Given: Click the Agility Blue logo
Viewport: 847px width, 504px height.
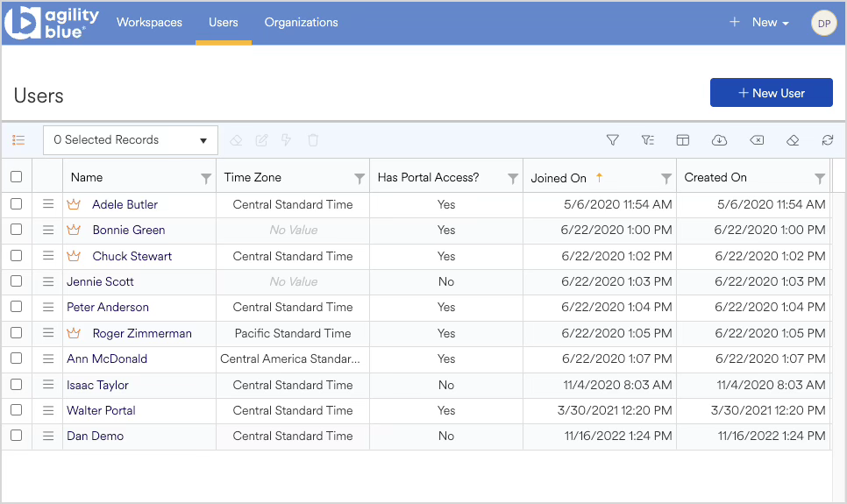Looking at the screenshot, I should click(x=52, y=23).
